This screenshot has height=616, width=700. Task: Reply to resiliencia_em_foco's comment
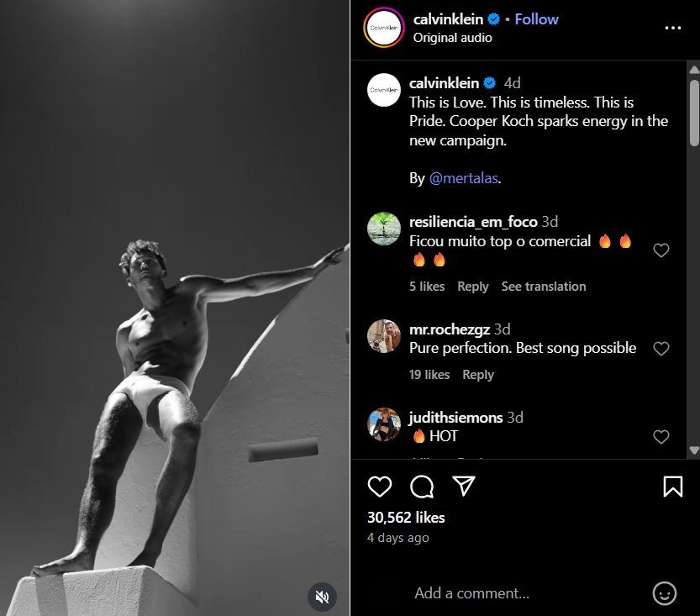[x=472, y=287]
